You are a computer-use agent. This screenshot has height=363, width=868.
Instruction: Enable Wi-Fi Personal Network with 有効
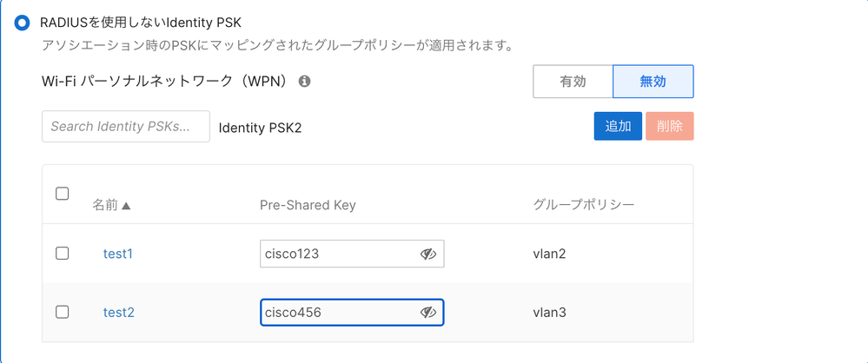(573, 82)
